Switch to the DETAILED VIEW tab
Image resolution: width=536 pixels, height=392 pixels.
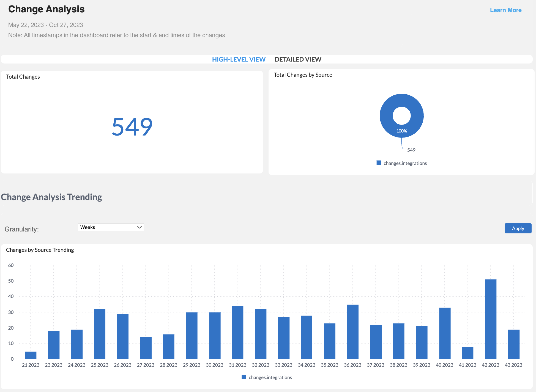[x=298, y=59]
